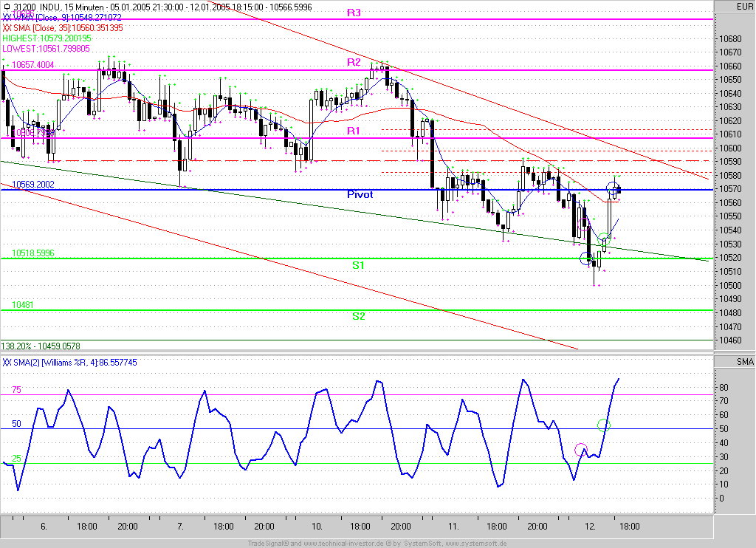The width and height of the screenshot is (756, 548).
Task: Click the blue Pivot label
Action: coord(360,194)
